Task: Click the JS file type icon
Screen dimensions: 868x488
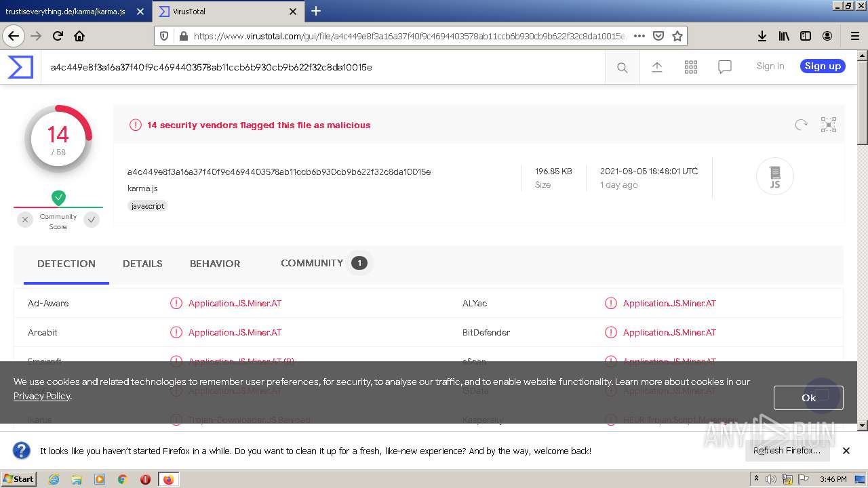Action: (775, 176)
